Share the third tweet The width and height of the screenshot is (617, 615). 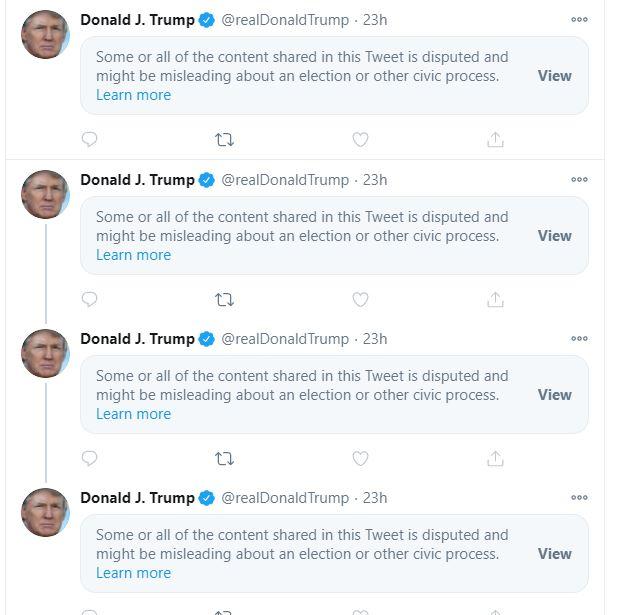click(x=495, y=458)
